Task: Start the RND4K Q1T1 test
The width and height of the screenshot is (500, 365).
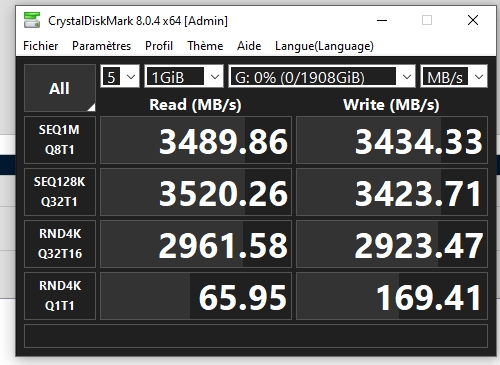Action: (60, 296)
